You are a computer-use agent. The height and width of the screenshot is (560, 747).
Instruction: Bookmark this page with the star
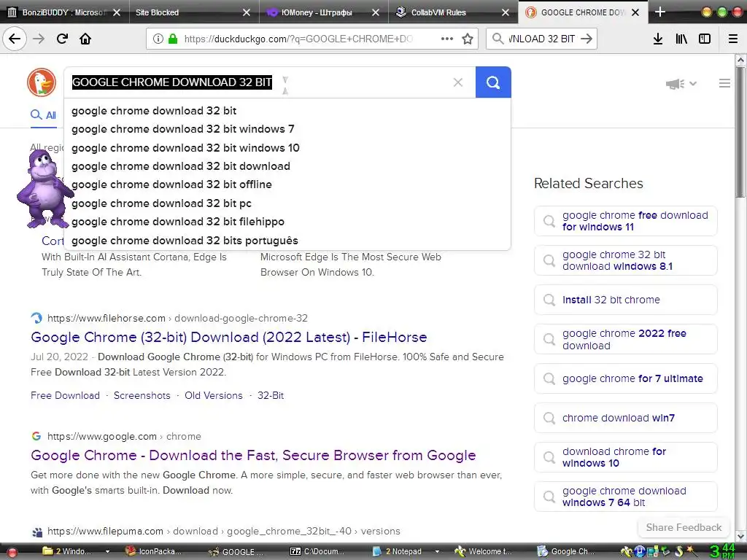click(x=468, y=39)
